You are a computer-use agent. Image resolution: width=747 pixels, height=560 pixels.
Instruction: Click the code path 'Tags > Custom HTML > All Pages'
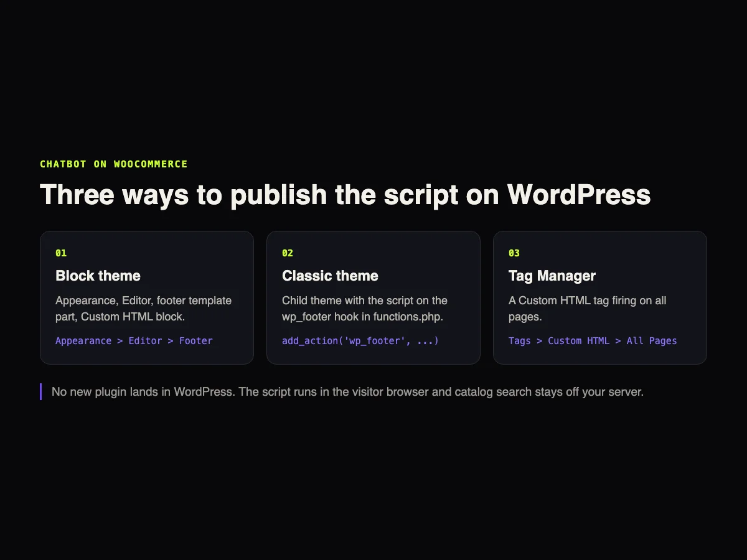tap(593, 341)
